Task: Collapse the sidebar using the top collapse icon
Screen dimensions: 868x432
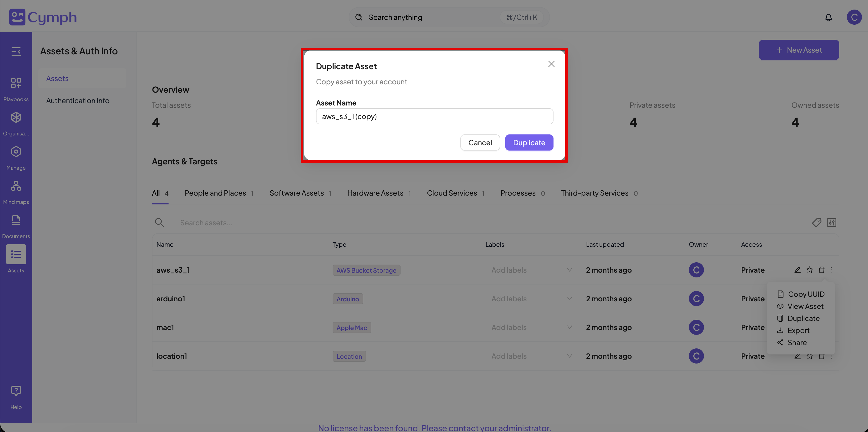Action: [16, 52]
